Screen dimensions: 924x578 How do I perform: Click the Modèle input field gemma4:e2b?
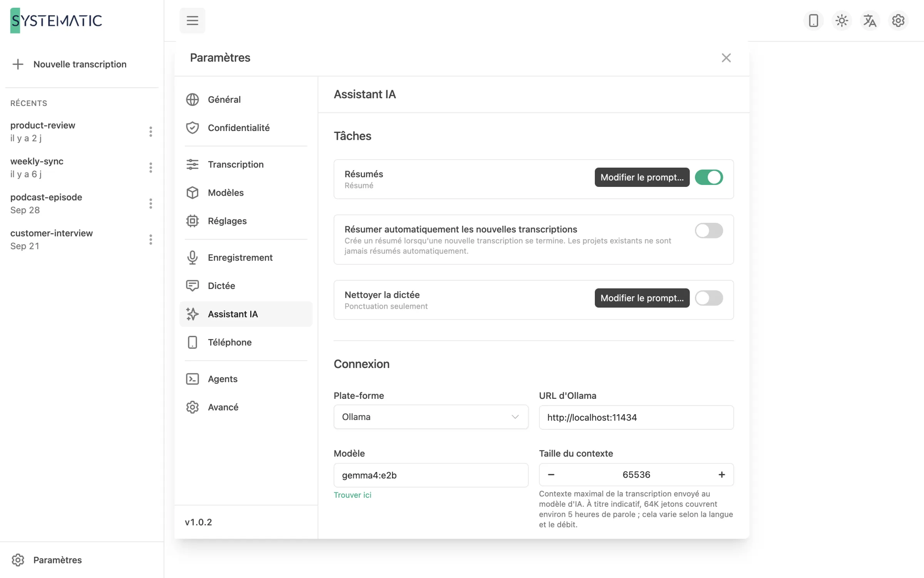(431, 475)
